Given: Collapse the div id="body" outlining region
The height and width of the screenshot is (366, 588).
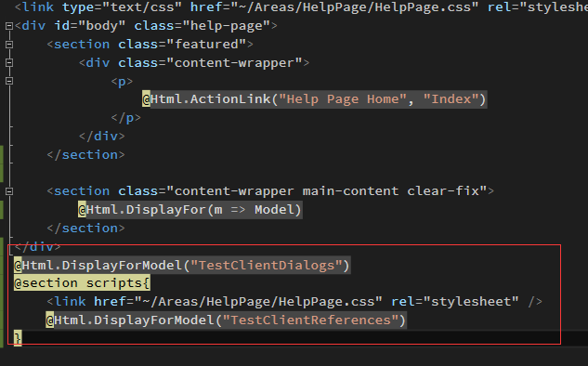Looking at the screenshot, I should click(9, 26).
